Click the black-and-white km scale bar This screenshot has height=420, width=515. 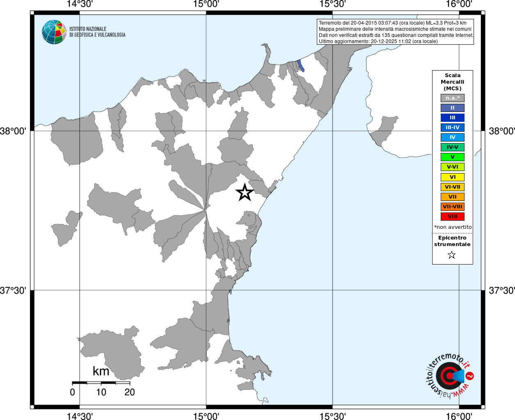pyautogui.click(x=101, y=383)
